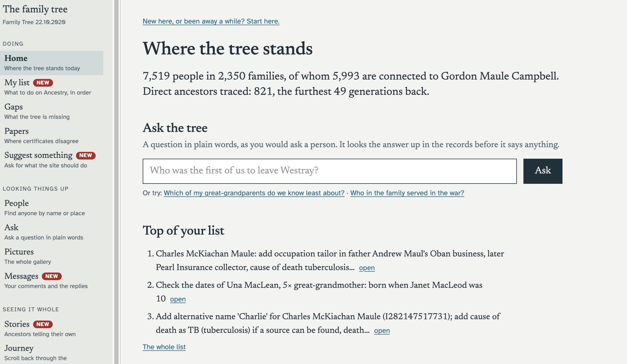Open Messages in sidebar
627x364 pixels.
pos(52,281)
